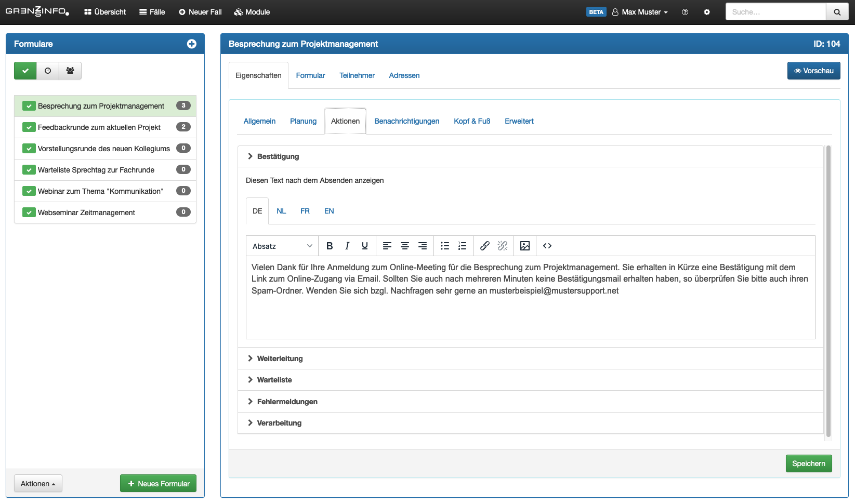Center align the editor text

[x=405, y=246]
